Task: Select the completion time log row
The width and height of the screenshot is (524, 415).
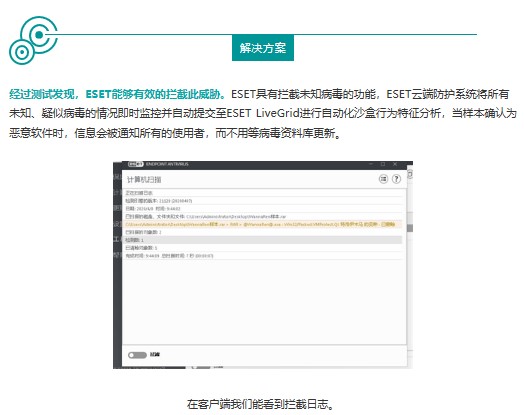Action: click(263, 256)
